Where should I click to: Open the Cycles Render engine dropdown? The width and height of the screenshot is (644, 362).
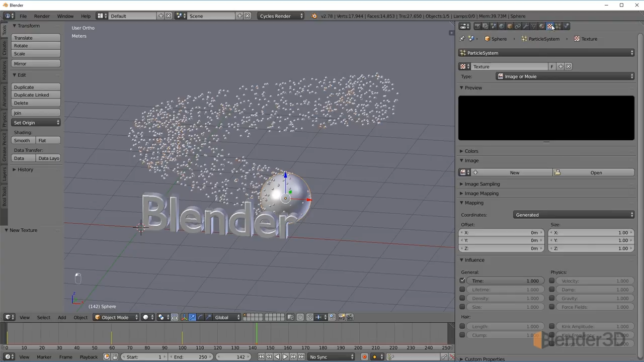point(281,16)
